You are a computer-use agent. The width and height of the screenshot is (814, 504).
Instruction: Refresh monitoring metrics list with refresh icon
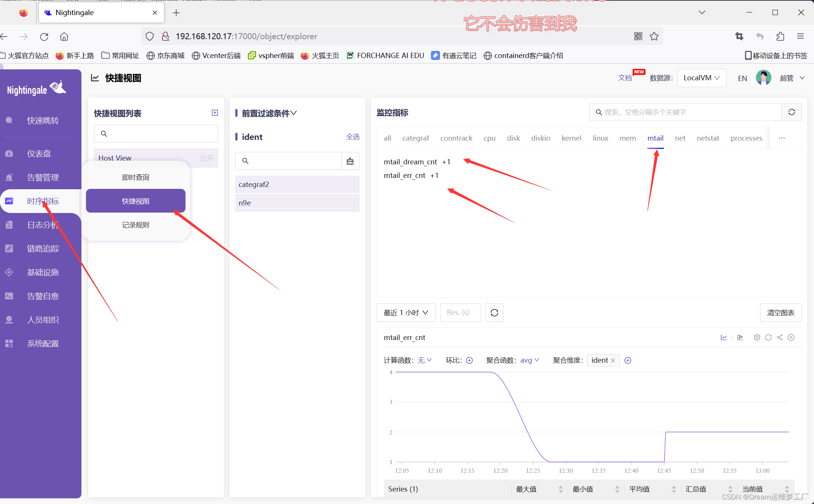coord(792,112)
